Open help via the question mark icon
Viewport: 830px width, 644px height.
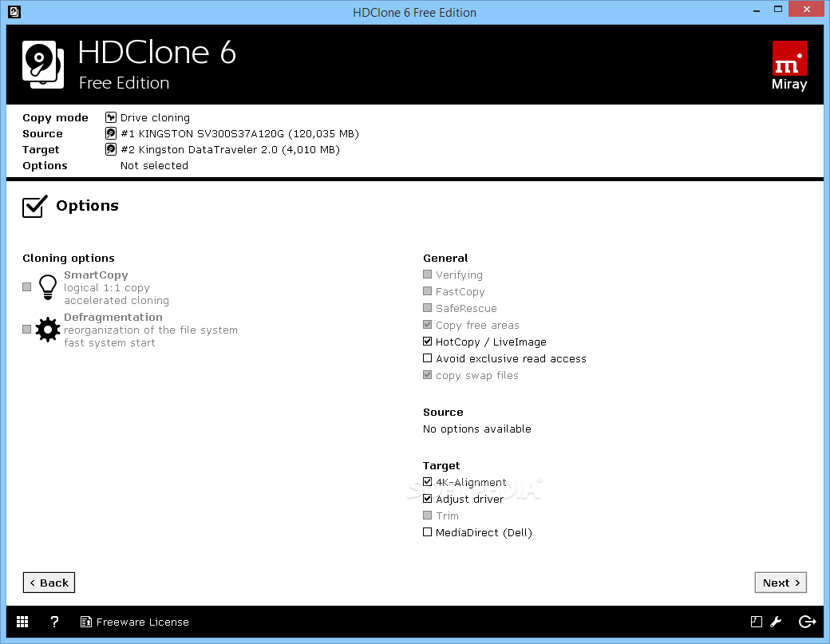[54, 622]
